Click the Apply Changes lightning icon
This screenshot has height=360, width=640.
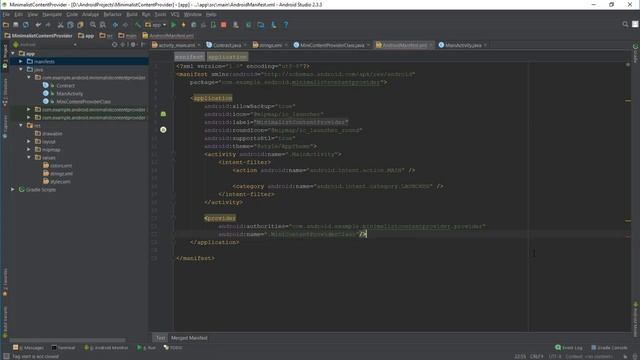183,25
